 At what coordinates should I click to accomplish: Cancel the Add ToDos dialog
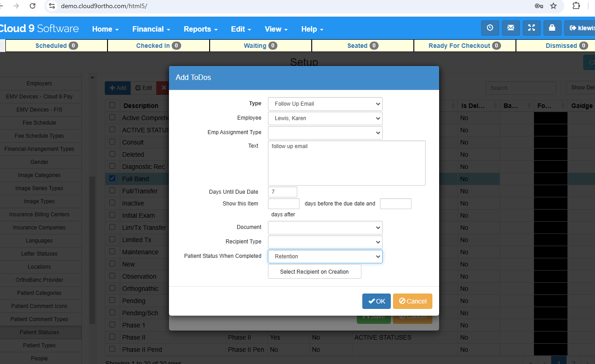(x=412, y=301)
